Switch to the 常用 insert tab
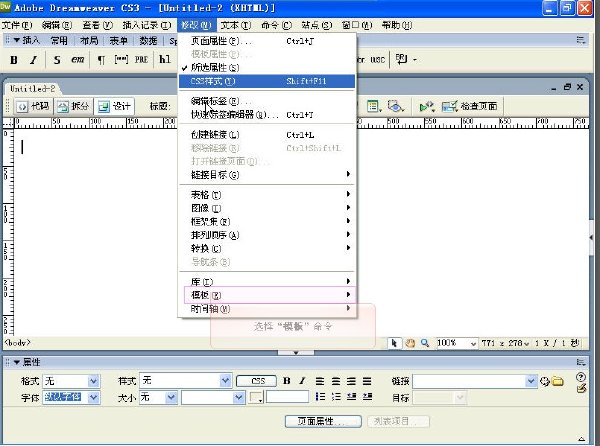 [59, 41]
